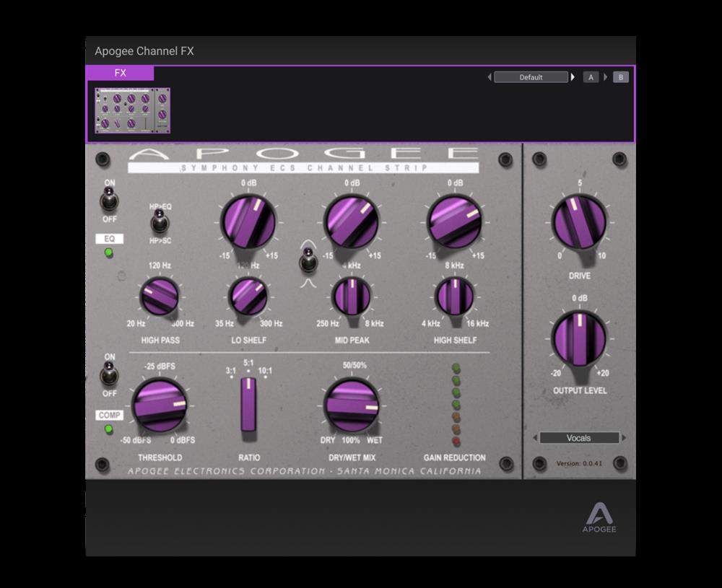Click the Drive knob
Viewport: 722px width, 588px height.
[579, 222]
